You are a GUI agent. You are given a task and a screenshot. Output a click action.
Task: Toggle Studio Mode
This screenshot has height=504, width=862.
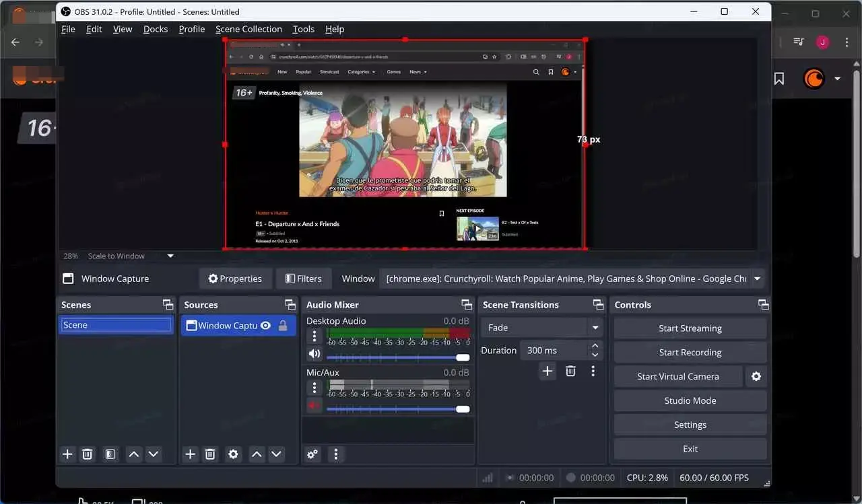tap(690, 400)
